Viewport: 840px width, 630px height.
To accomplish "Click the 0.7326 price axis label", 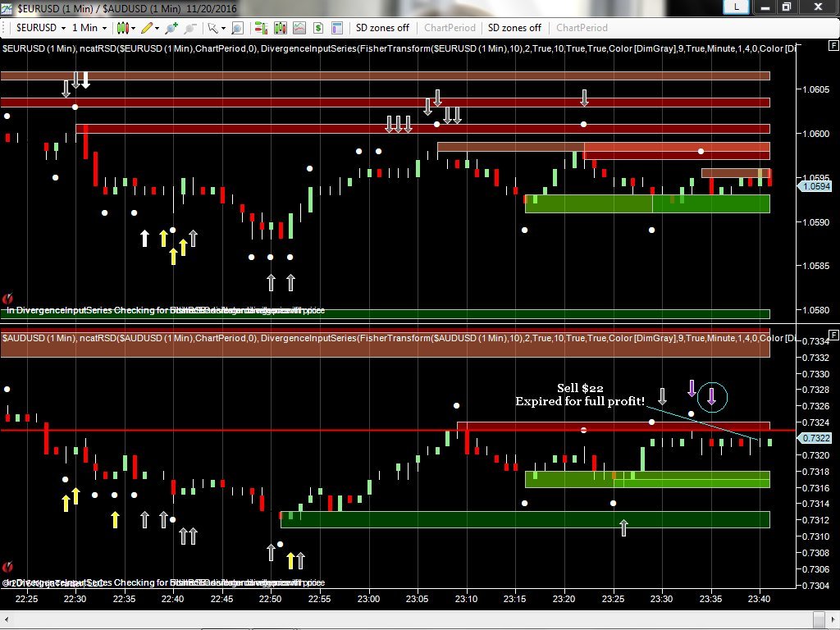I will pos(816,406).
